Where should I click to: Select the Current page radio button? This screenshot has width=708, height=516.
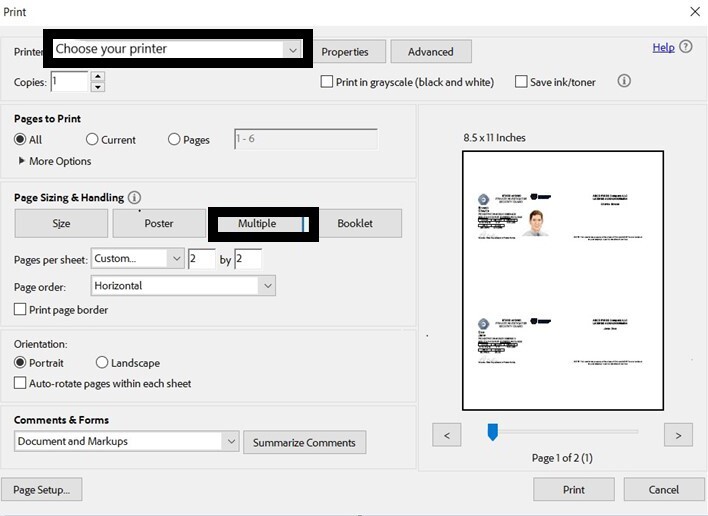pyautogui.click(x=92, y=139)
